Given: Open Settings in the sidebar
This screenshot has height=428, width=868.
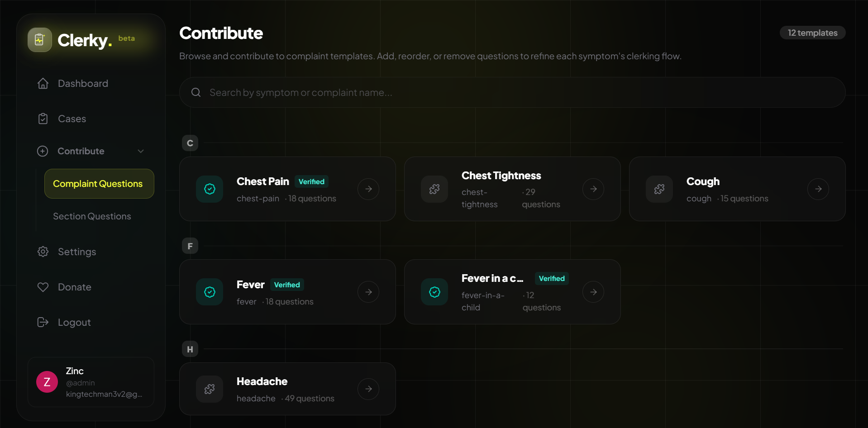Looking at the screenshot, I should pyautogui.click(x=77, y=252).
